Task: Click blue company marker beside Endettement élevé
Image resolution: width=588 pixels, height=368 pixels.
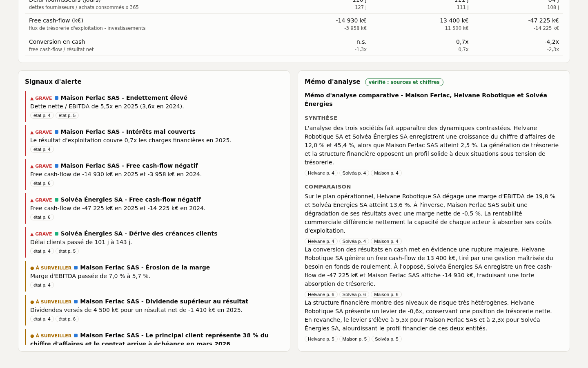Action: [56, 98]
